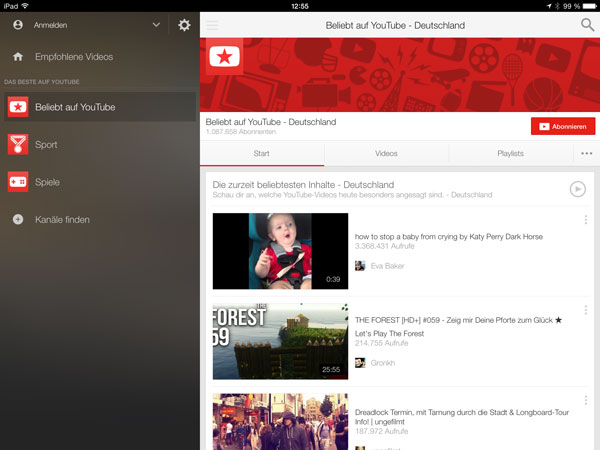Expand the Anmelden account dropdown chevron
Image resolution: width=600 pixels, height=450 pixels.
156,25
